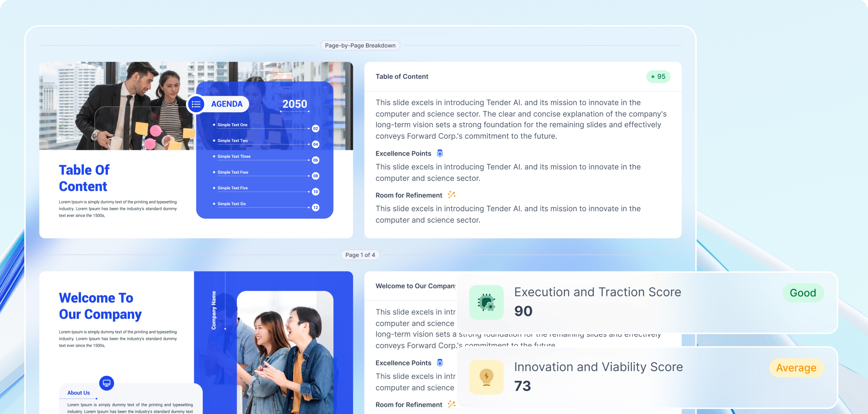Click the lightbulb icon on Innovation and Viability Score

[x=486, y=377]
